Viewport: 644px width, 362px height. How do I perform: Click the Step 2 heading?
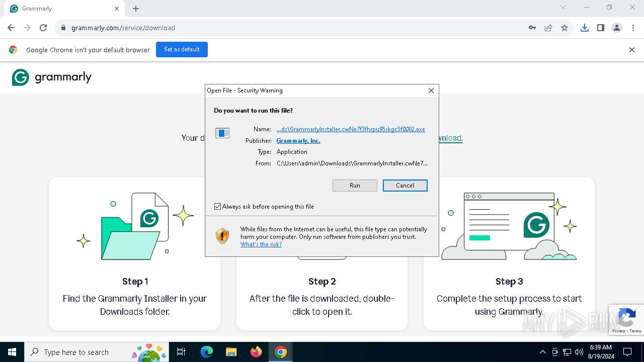(322, 282)
